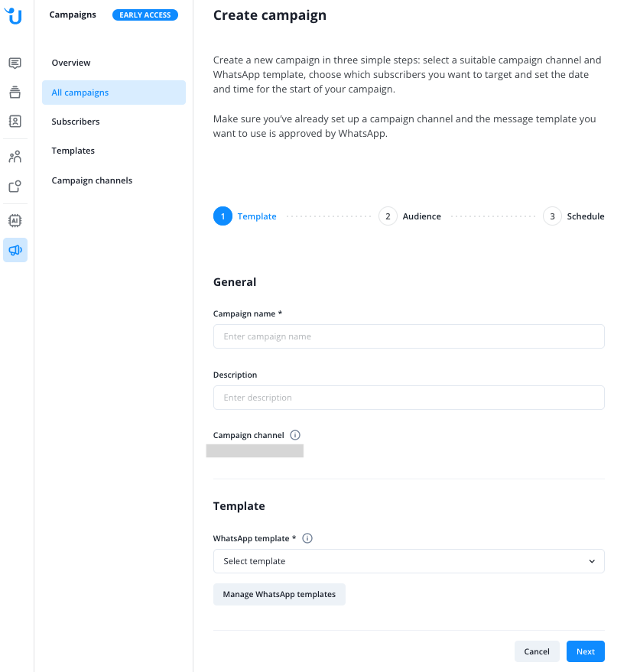Viewport: 640px width, 672px height.
Task: Open the contacts book sidebar icon
Action: tap(15, 122)
